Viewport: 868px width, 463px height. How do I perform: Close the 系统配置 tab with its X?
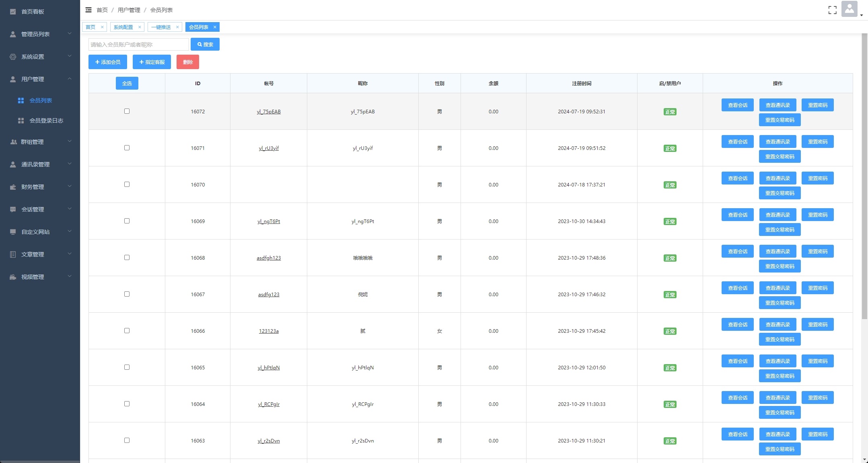coord(140,27)
